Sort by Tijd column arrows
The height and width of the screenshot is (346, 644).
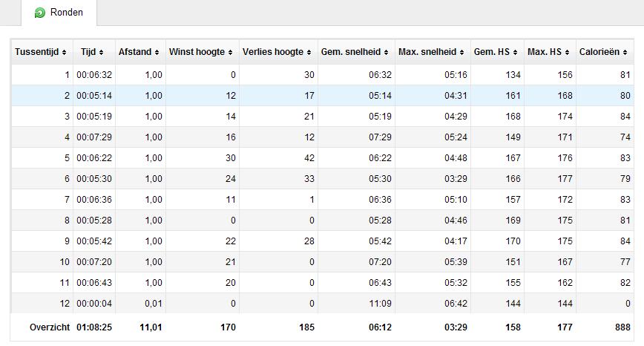pyautogui.click(x=101, y=53)
